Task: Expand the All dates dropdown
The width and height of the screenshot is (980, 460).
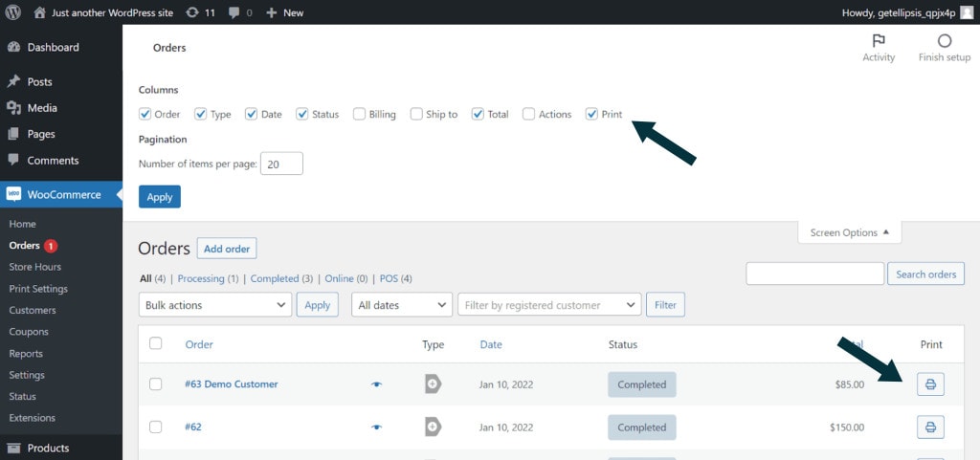Action: [402, 305]
